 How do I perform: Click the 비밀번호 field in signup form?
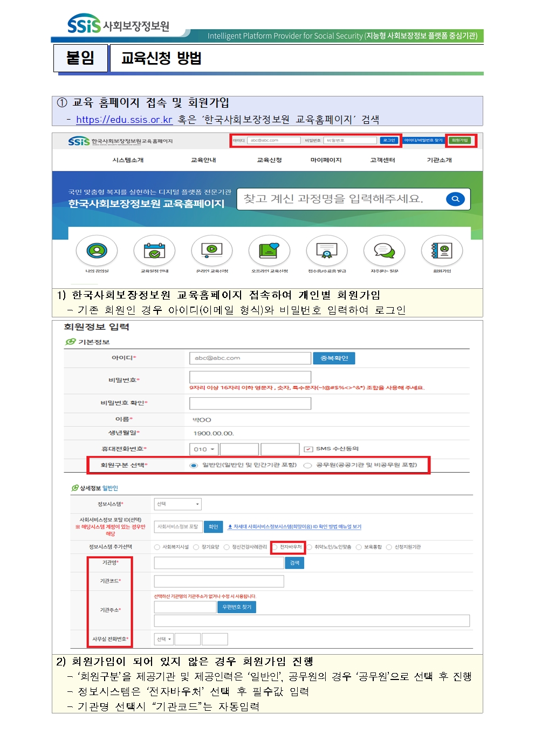pos(250,377)
